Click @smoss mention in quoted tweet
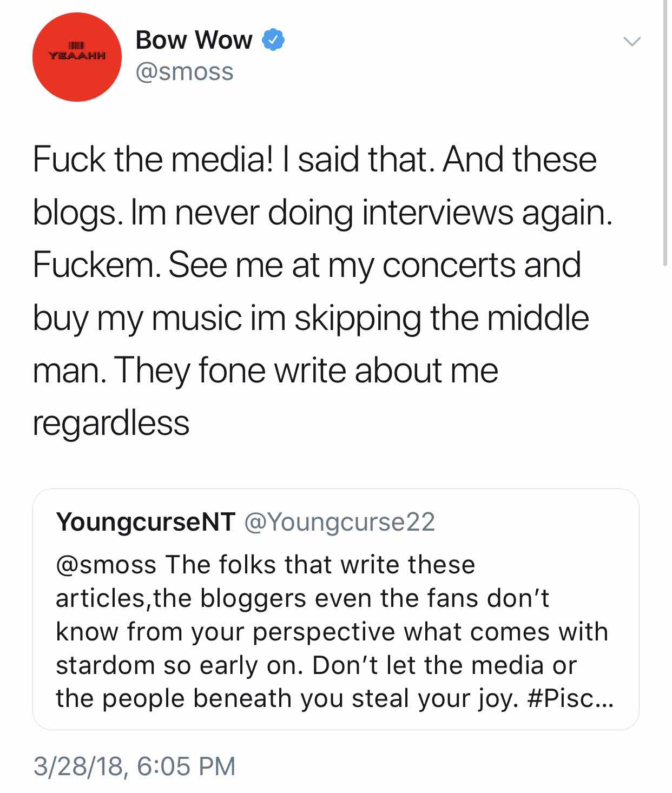 [106, 565]
